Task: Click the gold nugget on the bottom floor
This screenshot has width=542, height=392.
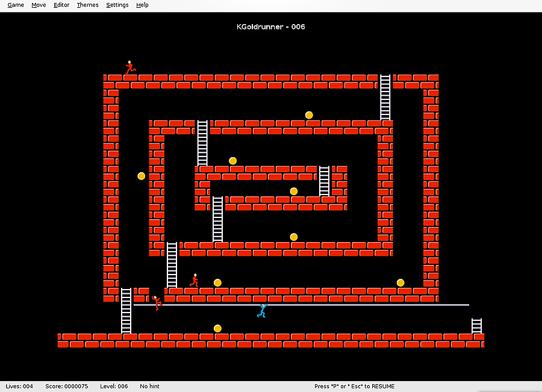Action: point(217,328)
